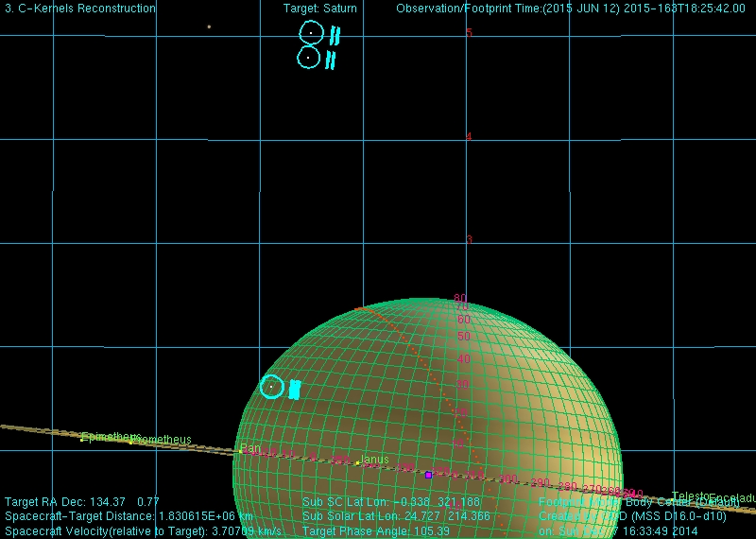
Task: Click the longitude label "300" on the ring plane
Action: [x=507, y=479]
